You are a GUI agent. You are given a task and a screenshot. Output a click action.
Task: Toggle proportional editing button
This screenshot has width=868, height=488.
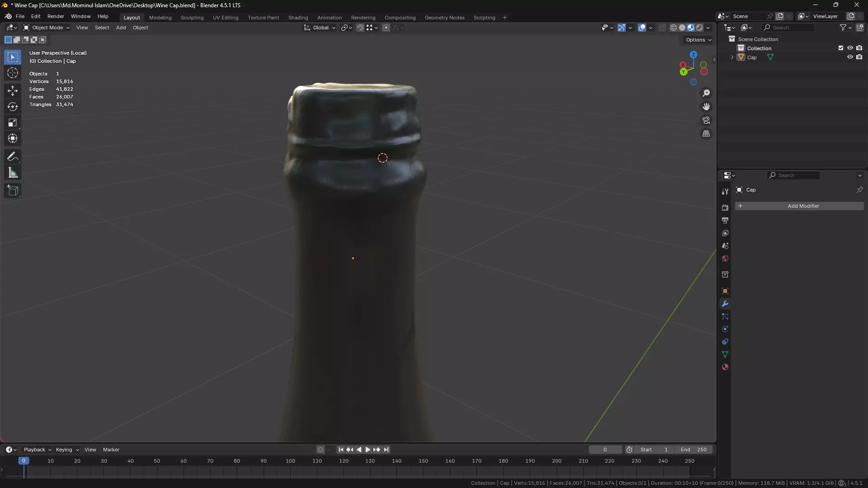pos(386,28)
